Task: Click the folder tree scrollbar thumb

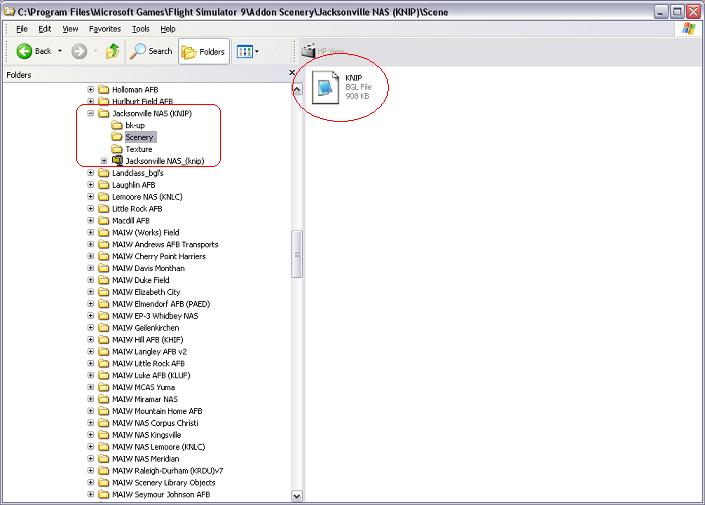Action: 297,254
